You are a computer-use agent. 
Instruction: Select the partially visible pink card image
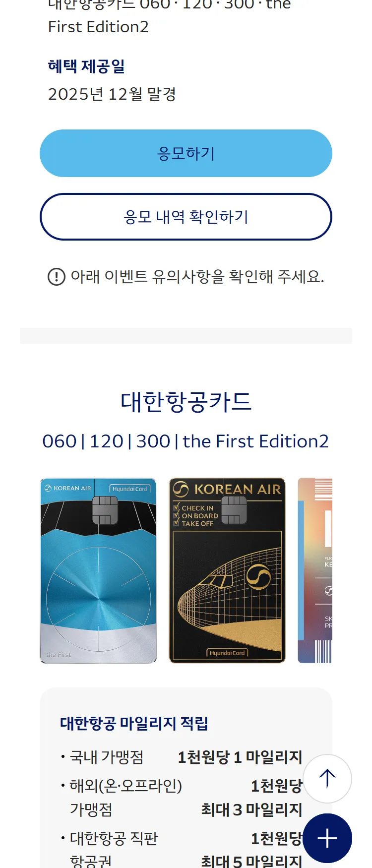point(315,570)
